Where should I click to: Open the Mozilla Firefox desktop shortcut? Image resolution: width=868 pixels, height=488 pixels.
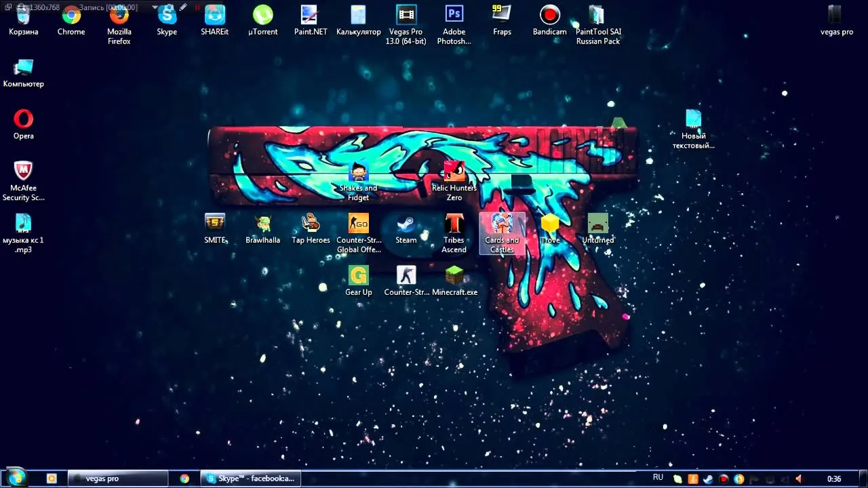(x=119, y=25)
